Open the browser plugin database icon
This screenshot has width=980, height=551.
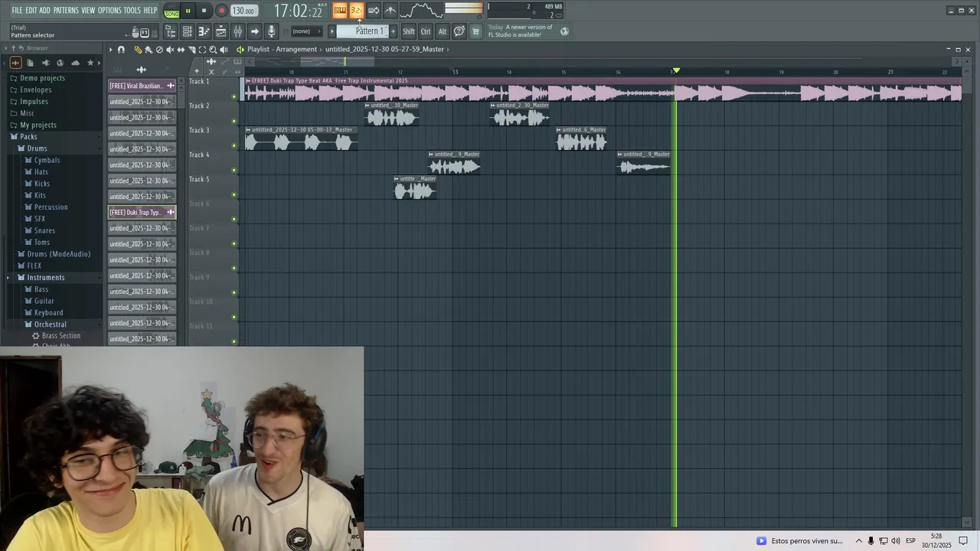click(46, 63)
